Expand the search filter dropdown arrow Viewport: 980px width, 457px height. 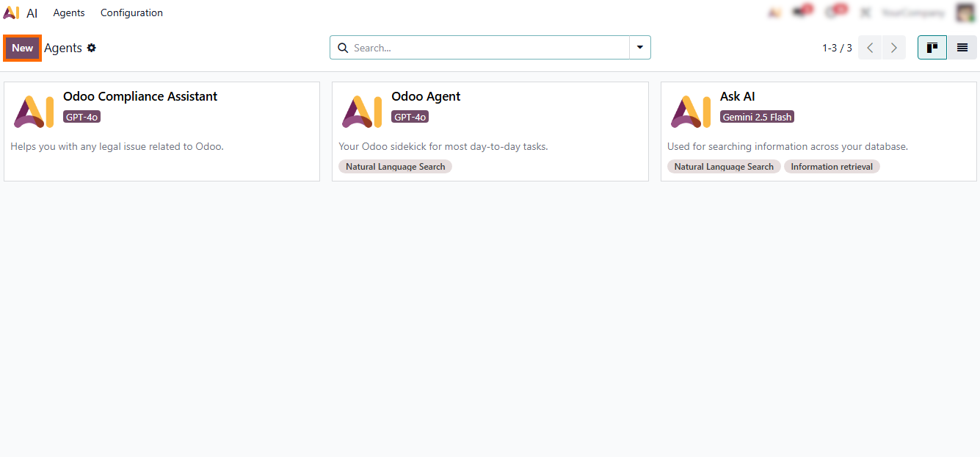(640, 48)
